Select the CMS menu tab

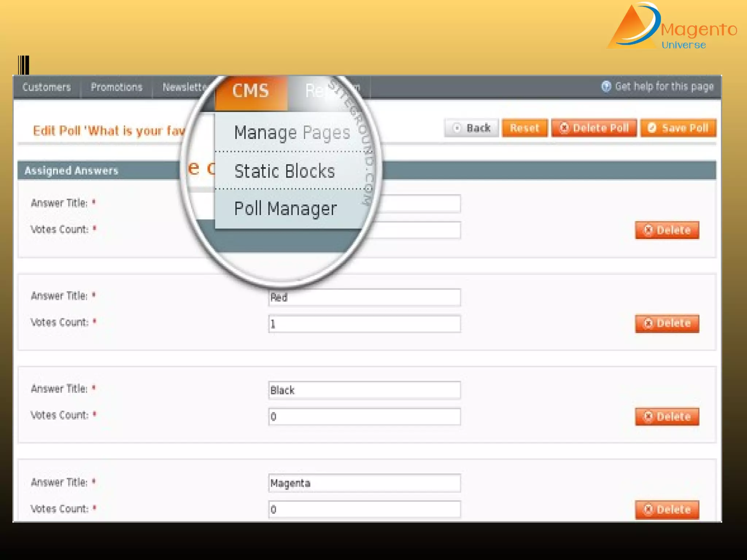[251, 91]
